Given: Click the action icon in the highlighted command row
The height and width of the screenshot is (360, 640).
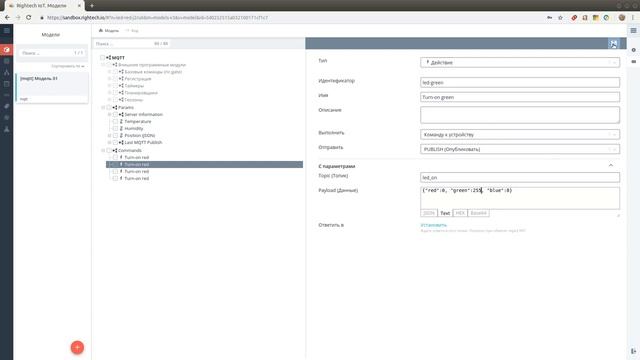Looking at the screenshot, I should [x=121, y=164].
